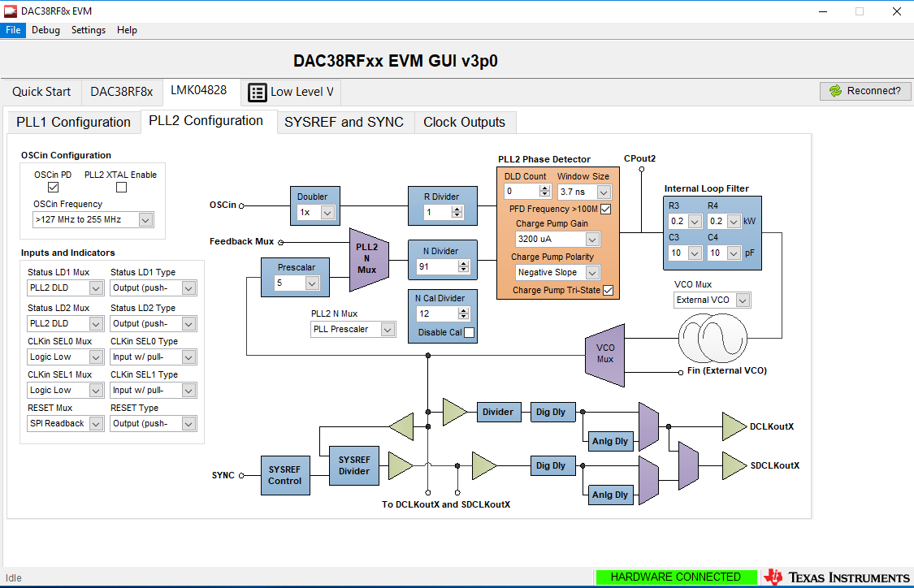Expand the CLKin SEL0 Mux dropdown
The width and height of the screenshot is (914, 588).
pos(96,357)
